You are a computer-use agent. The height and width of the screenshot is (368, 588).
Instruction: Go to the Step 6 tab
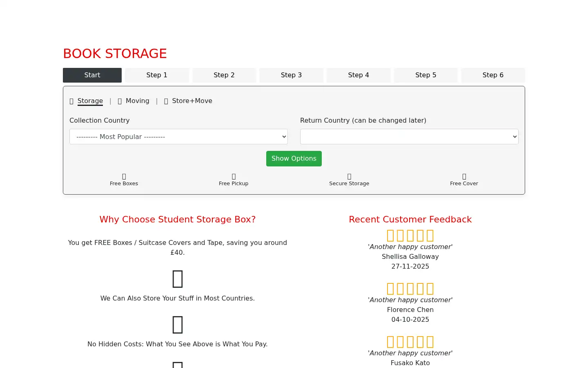(x=493, y=75)
